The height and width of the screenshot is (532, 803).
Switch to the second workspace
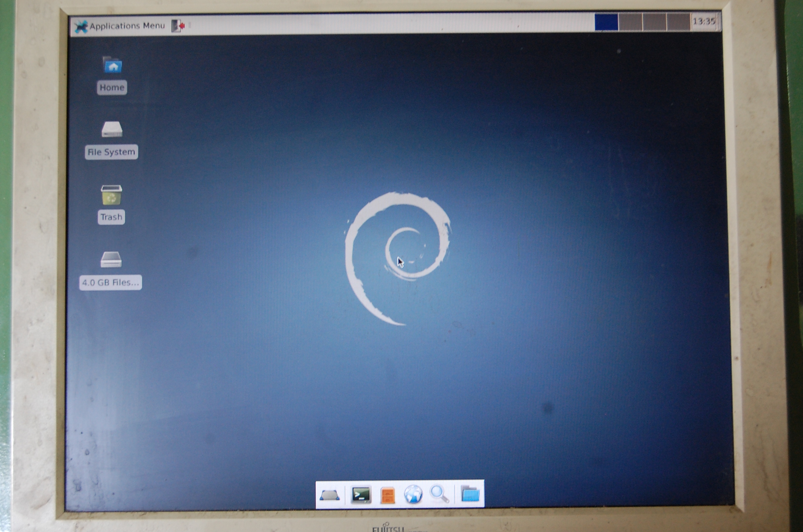[x=630, y=22]
